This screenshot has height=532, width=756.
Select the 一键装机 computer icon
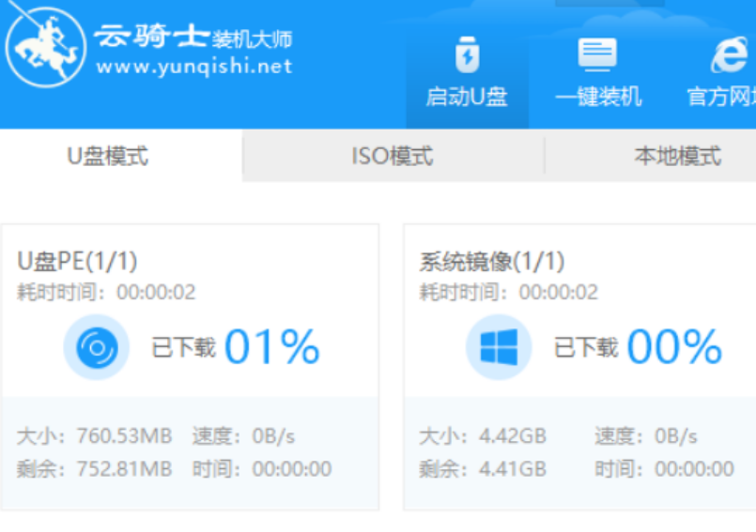click(597, 55)
